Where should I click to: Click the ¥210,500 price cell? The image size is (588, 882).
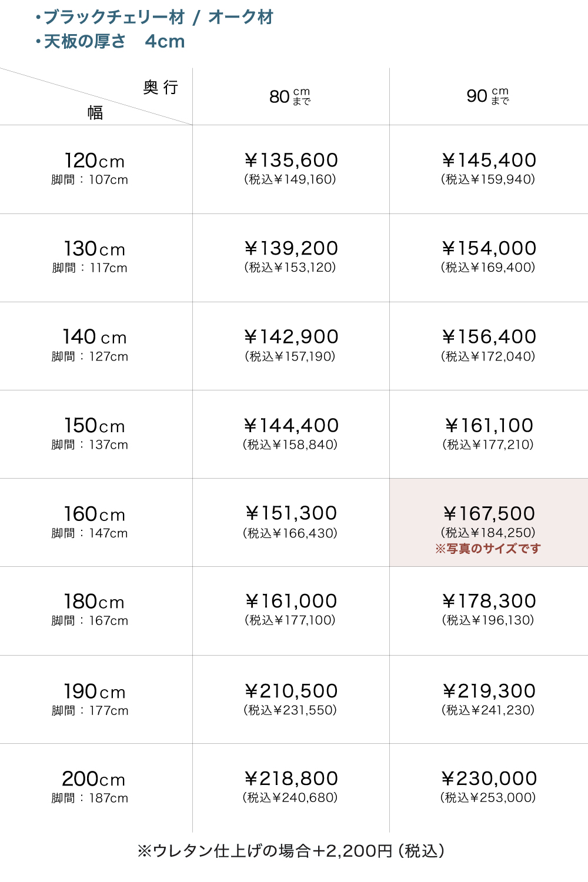coord(291,691)
